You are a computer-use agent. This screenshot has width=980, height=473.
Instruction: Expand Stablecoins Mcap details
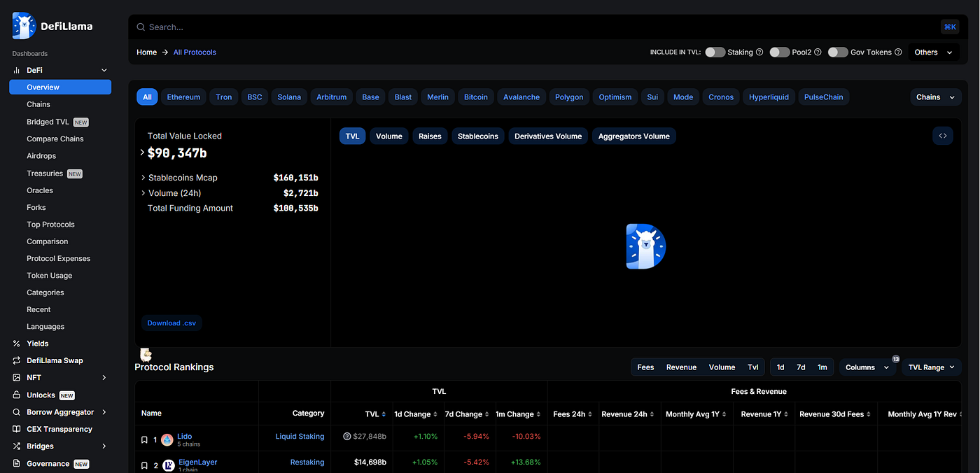click(143, 178)
